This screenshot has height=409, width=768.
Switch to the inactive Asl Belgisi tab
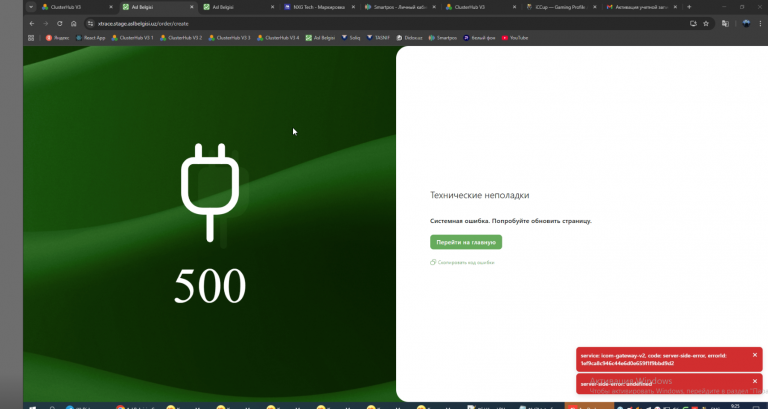point(238,7)
